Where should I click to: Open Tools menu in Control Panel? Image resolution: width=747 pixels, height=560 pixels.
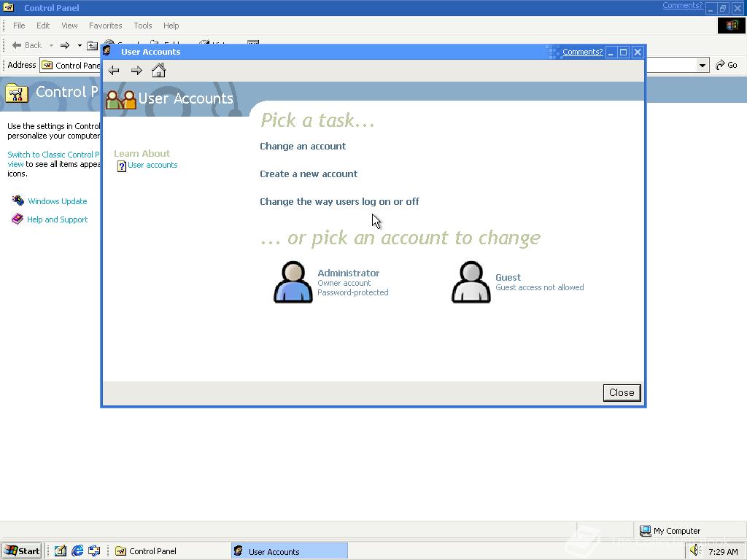pyautogui.click(x=142, y=26)
